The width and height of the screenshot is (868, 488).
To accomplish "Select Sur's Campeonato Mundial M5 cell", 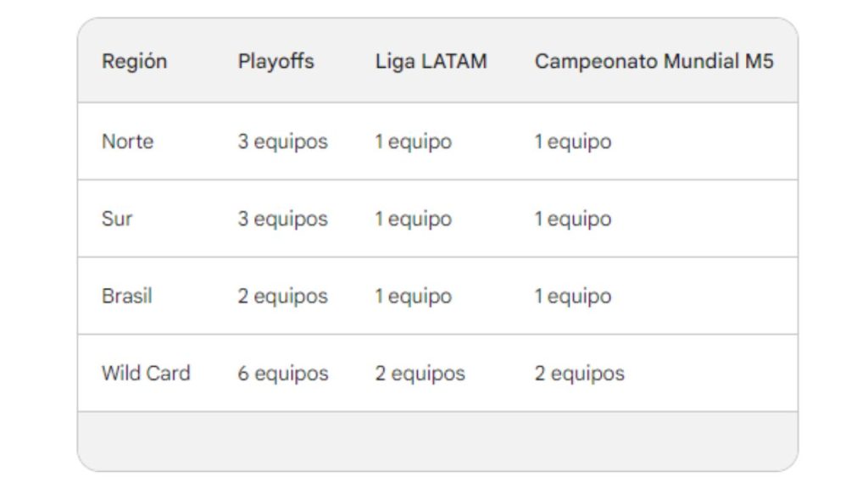I will coord(573,219).
